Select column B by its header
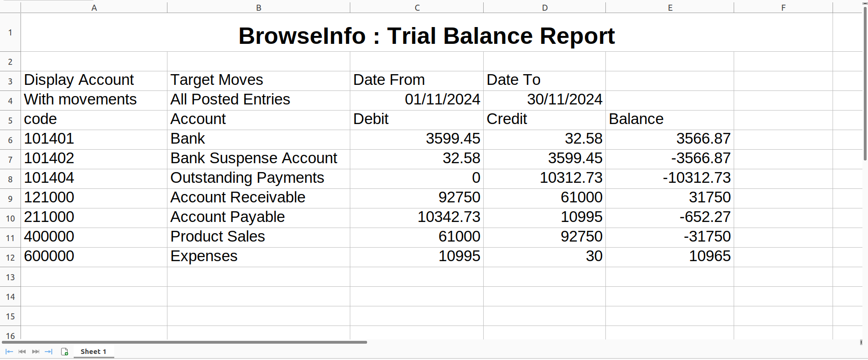 [x=259, y=7]
